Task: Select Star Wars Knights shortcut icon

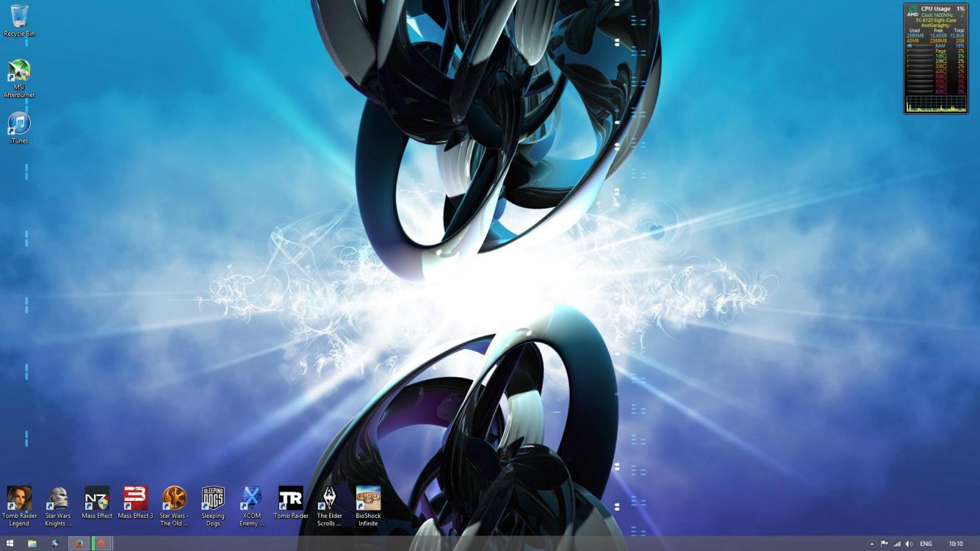Action: [58, 506]
